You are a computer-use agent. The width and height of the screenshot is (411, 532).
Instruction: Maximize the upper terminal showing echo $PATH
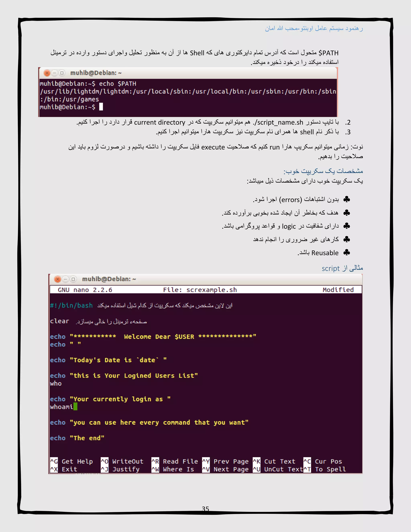coord(62,73)
